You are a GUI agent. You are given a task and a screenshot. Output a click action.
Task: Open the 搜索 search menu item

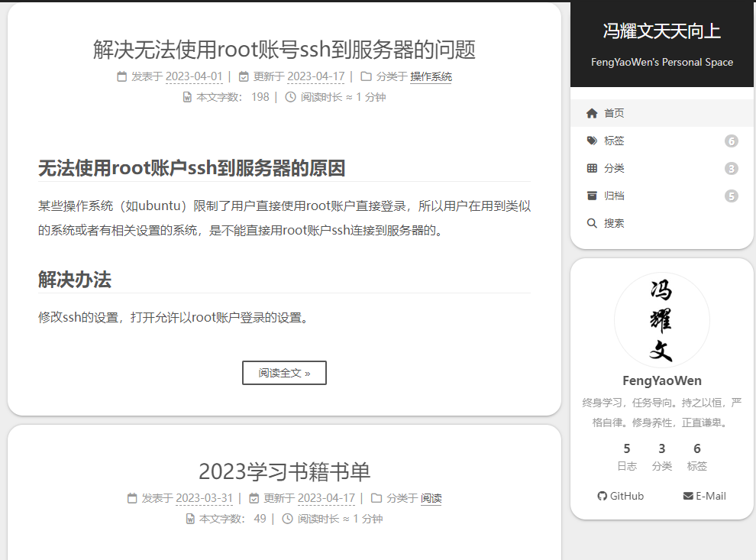point(661,223)
